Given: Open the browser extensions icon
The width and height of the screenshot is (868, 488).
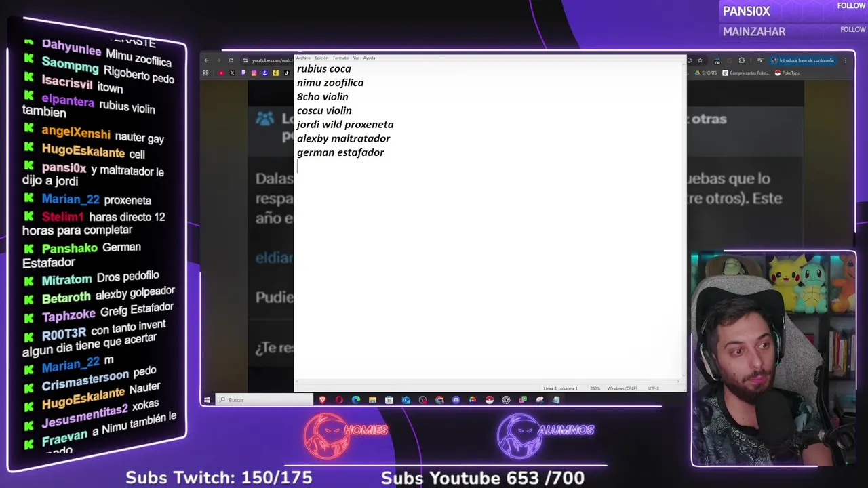Looking at the screenshot, I should tap(741, 60).
